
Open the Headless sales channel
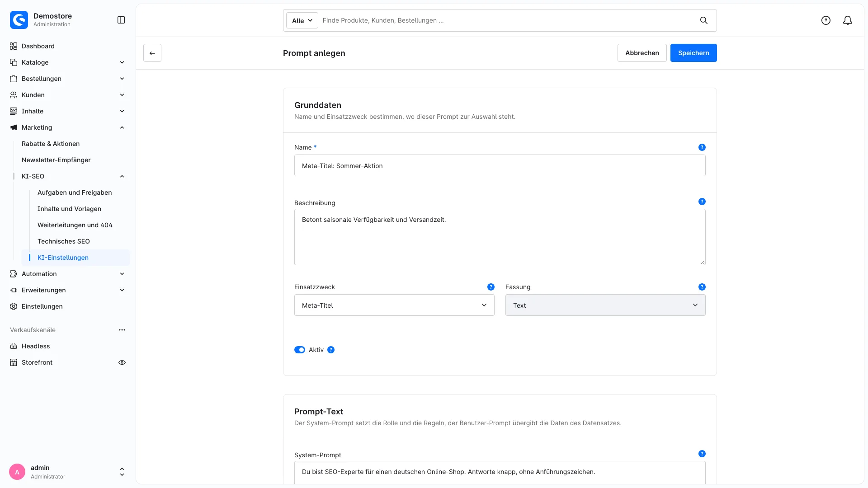coord(36,346)
